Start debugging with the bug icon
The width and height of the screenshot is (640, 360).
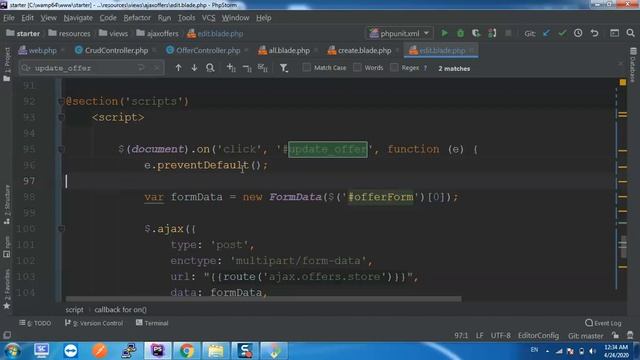[460, 33]
